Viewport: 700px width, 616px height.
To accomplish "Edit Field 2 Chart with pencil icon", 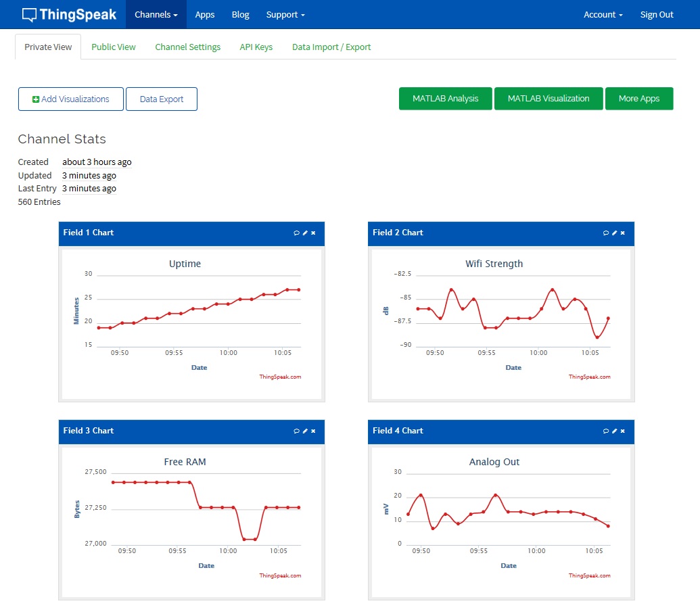I will pos(615,233).
